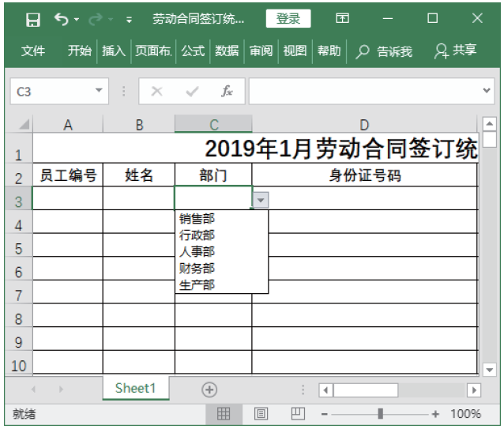Click the previous sheet navigation arrow
Screen dimensions: 504x429
33,389
